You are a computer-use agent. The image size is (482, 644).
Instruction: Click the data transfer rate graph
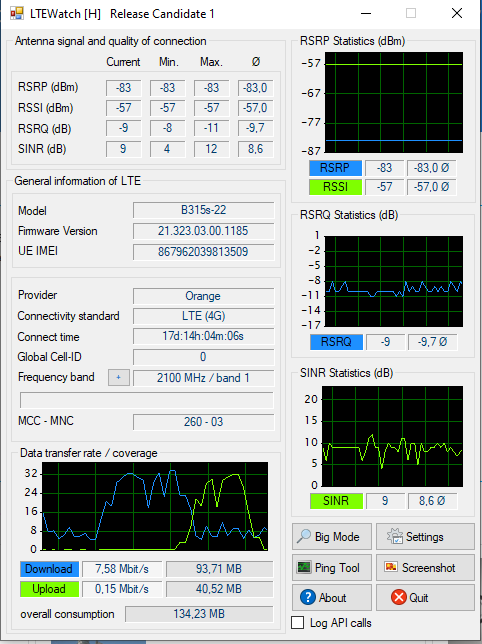155,506
